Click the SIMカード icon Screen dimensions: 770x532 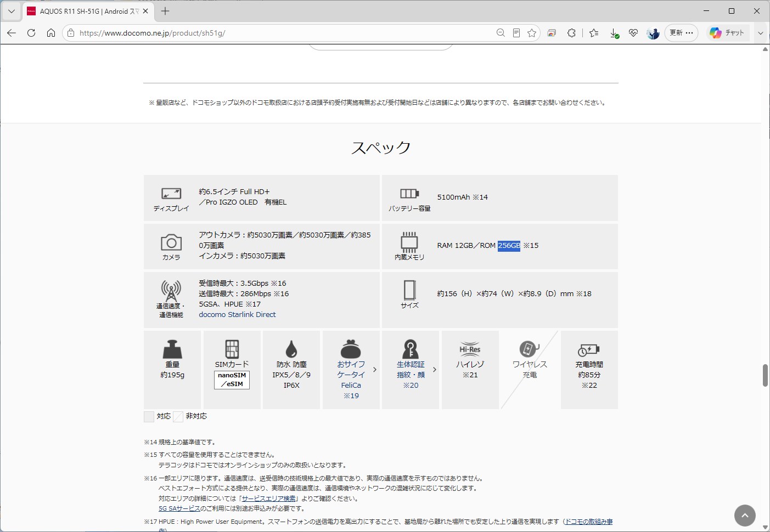(x=232, y=349)
